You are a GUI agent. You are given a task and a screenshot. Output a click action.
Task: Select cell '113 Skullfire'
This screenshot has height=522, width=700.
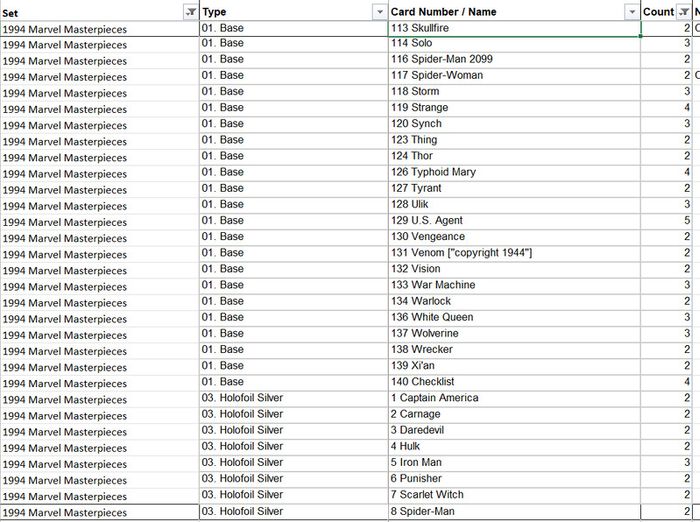click(514, 28)
